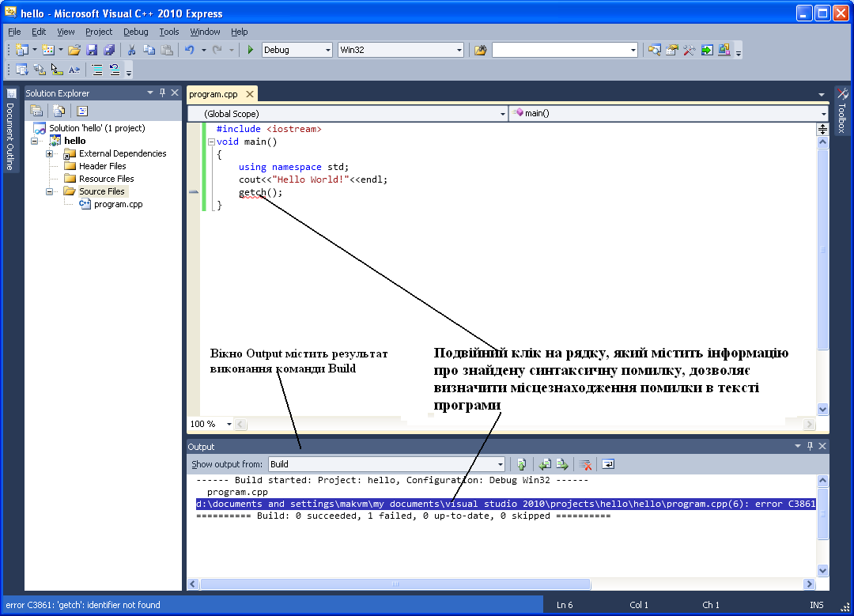Click the Extension Manager toolbar icon
854x616 pixels.
tap(724, 50)
